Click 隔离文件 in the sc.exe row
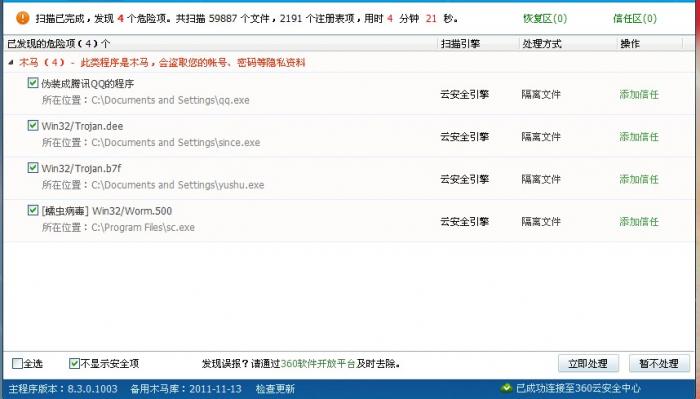Viewport: 700px width, 399px height. [x=541, y=221]
